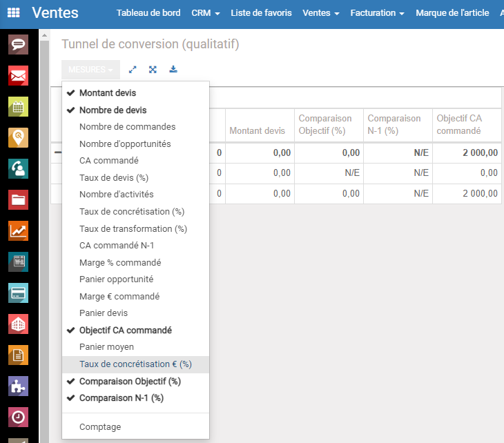Enable the CA commandé measure
This screenshot has height=443, width=504.
[x=135, y=160]
